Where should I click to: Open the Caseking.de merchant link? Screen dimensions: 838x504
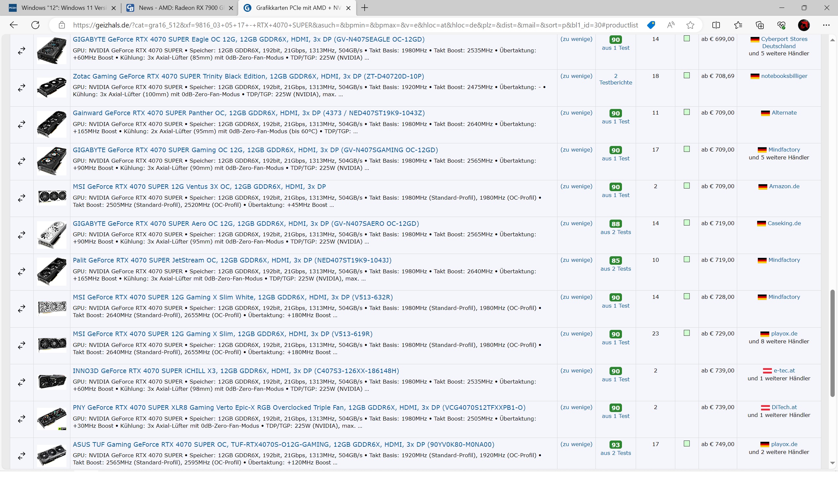point(784,224)
